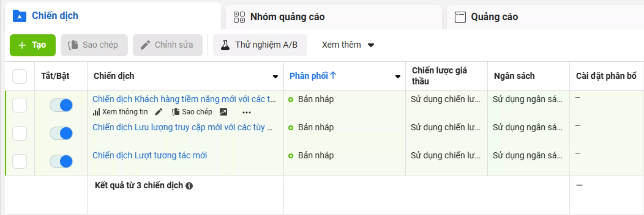Click the Xem thông tin chart icon

[96, 112]
